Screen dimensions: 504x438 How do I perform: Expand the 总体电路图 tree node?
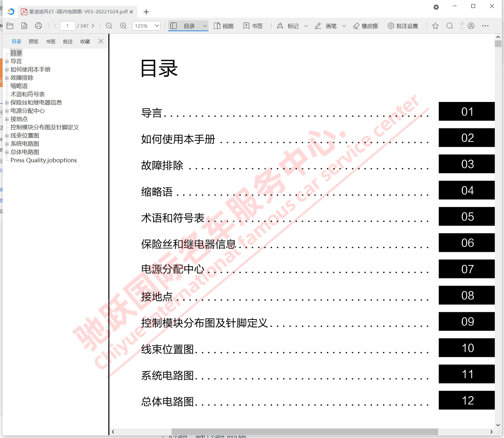[x=7, y=152]
